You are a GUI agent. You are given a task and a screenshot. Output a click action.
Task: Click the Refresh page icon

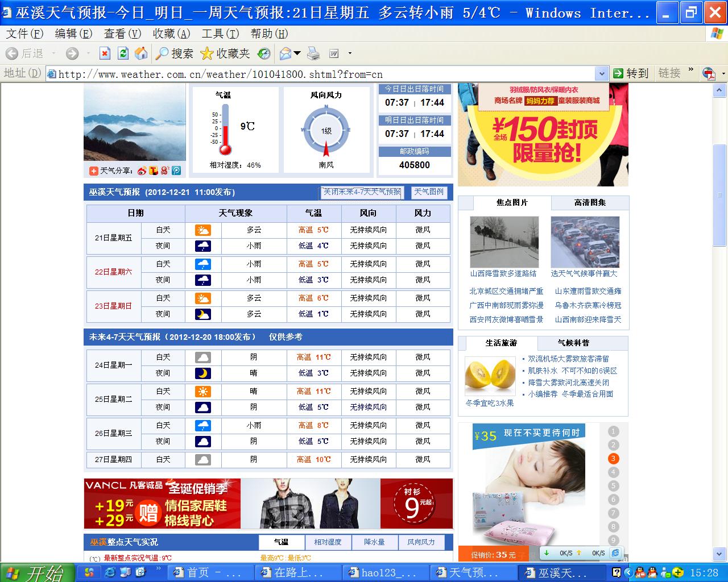[x=123, y=53]
